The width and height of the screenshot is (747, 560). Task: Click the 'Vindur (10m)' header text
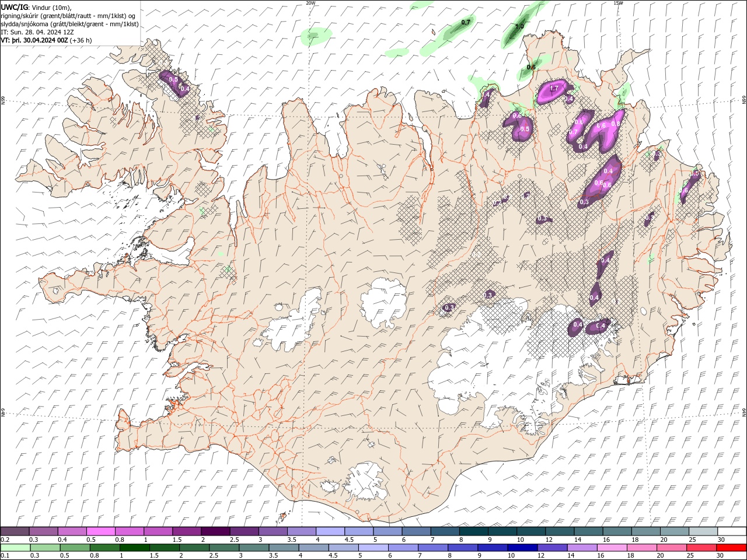51,7
